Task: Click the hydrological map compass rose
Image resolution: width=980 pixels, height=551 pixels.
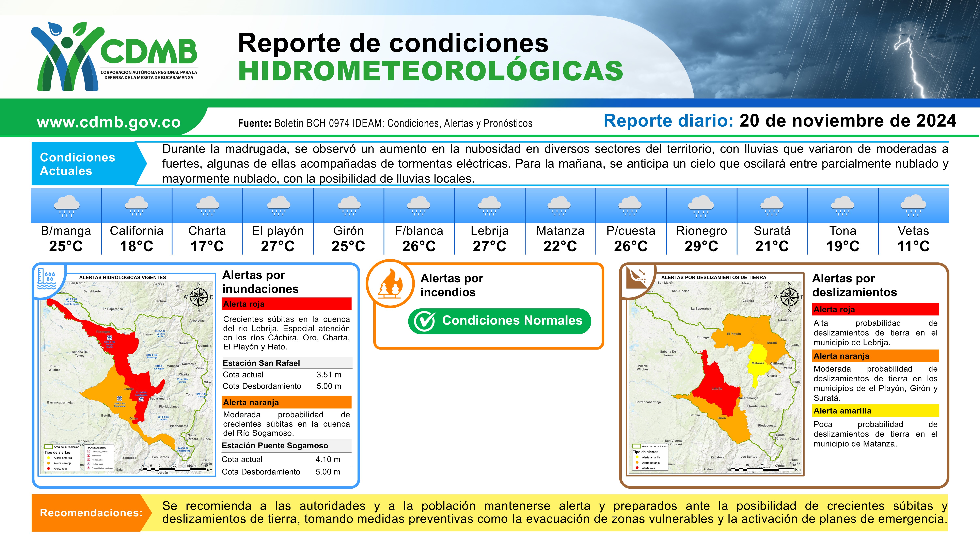Action: 198,297
